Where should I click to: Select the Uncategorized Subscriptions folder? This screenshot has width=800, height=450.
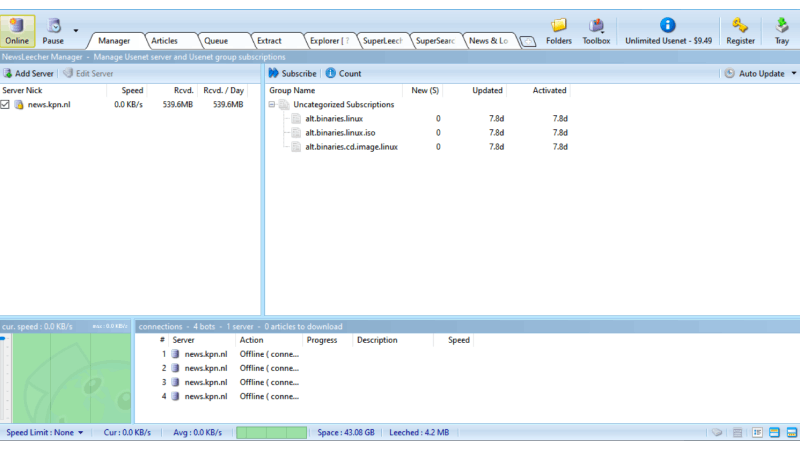[343, 105]
